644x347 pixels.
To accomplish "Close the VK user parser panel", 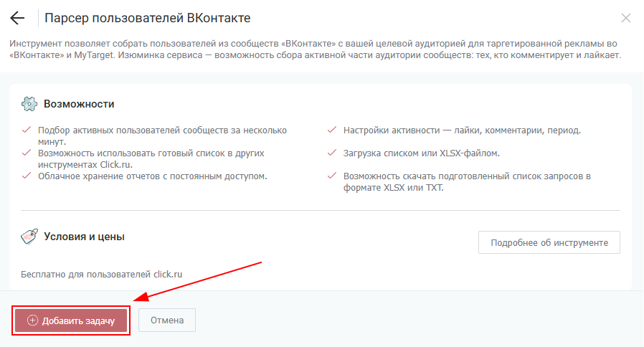I will pyautogui.click(x=626, y=18).
